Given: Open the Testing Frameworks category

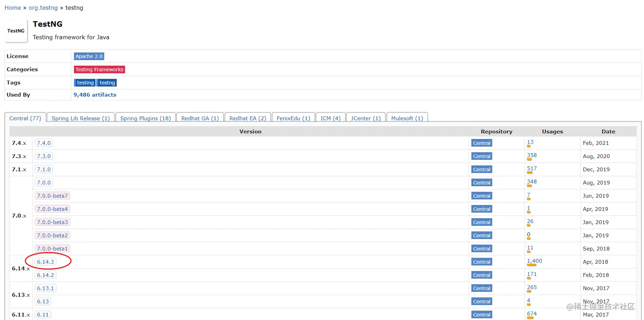Looking at the screenshot, I should [100, 69].
